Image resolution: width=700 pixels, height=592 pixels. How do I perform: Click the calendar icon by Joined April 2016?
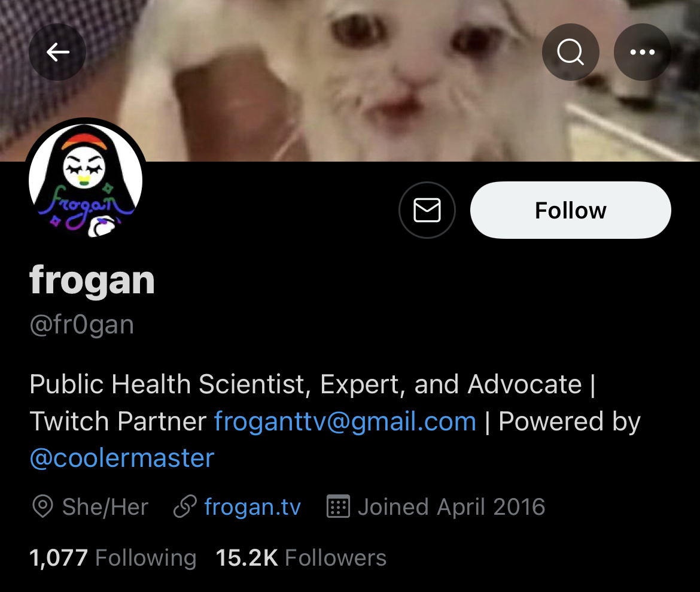click(338, 506)
